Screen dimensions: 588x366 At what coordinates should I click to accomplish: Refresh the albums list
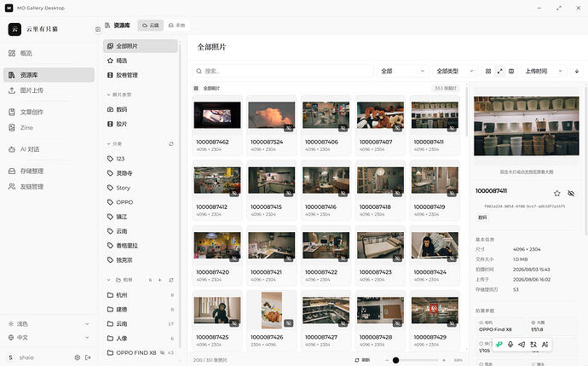[x=171, y=280]
